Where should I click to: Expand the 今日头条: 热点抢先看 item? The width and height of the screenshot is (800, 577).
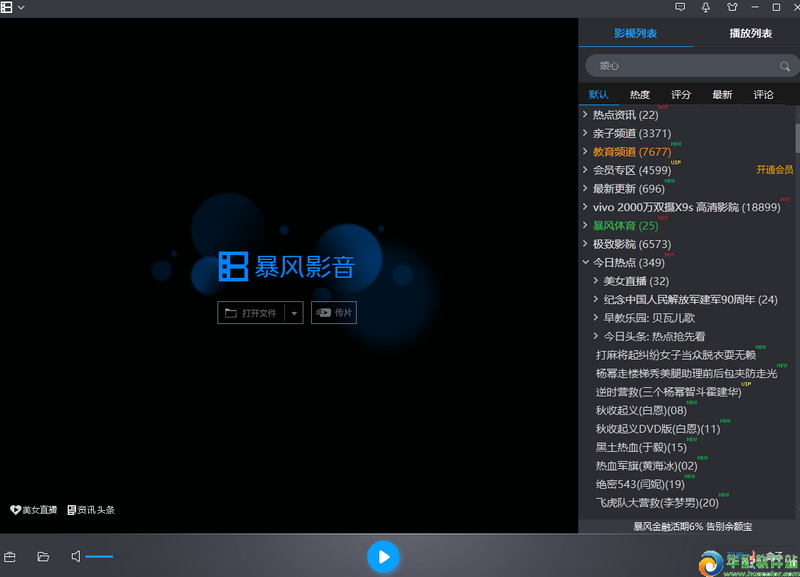click(x=595, y=336)
